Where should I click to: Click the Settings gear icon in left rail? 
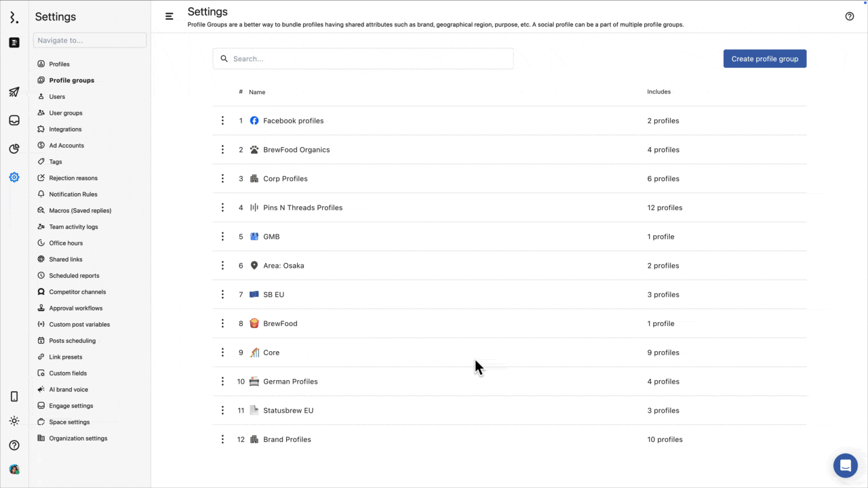click(14, 178)
